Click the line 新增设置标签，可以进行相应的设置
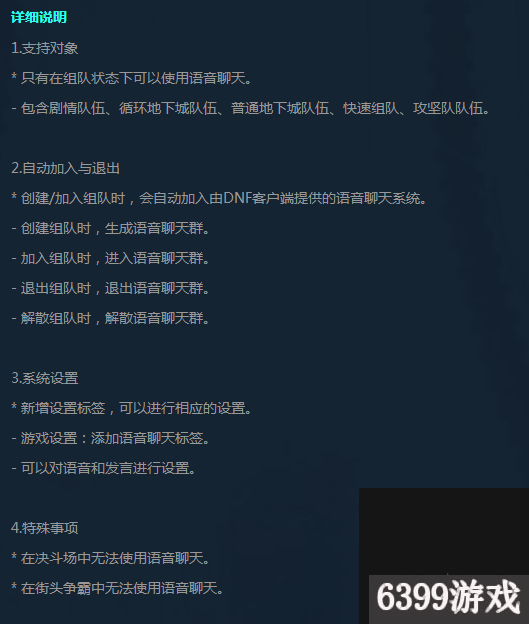Viewport: 529px width, 624px height. click(131, 408)
